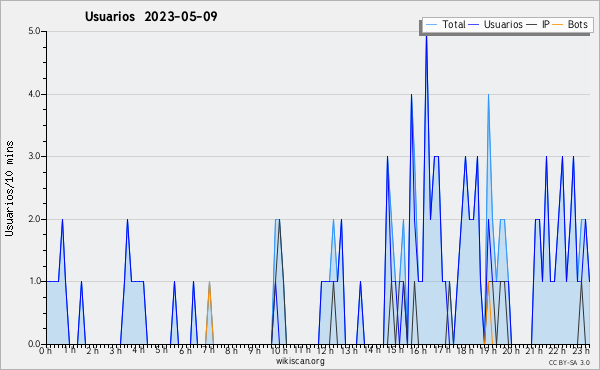Click the '4 h' x-axis label

click(138, 350)
